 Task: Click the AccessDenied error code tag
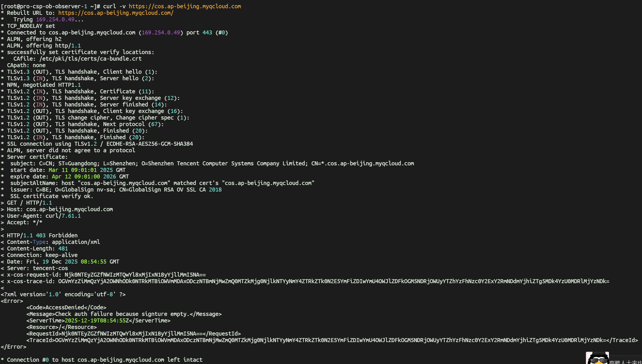[x=66, y=308]
